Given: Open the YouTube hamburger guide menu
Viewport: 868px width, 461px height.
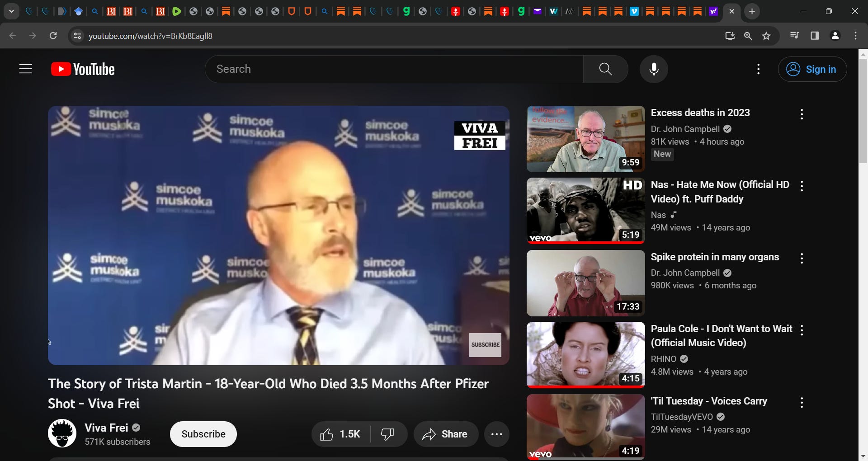Looking at the screenshot, I should [26, 69].
